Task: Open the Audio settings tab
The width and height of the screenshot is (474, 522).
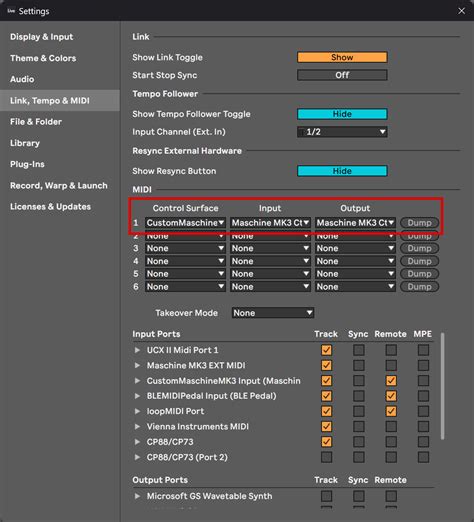Action: pyautogui.click(x=22, y=79)
